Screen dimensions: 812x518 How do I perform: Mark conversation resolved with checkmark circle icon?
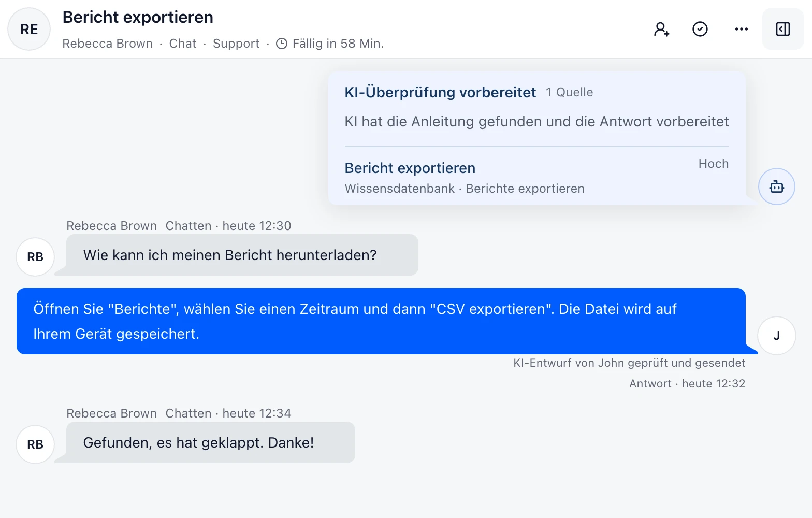point(700,29)
